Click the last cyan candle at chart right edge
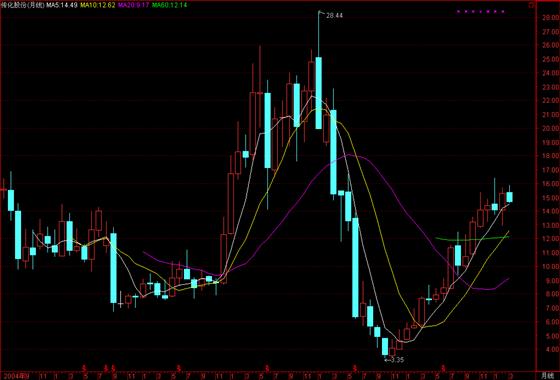The image size is (560, 380). coord(510,197)
